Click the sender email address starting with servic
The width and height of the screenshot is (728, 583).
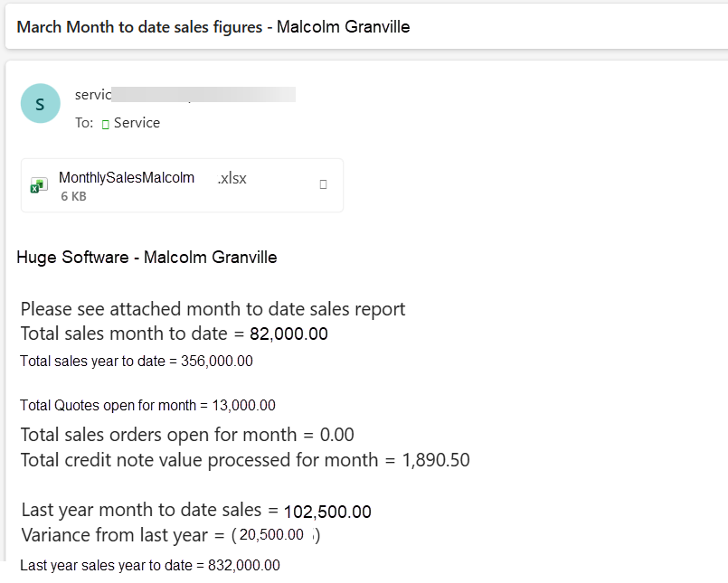tap(185, 94)
